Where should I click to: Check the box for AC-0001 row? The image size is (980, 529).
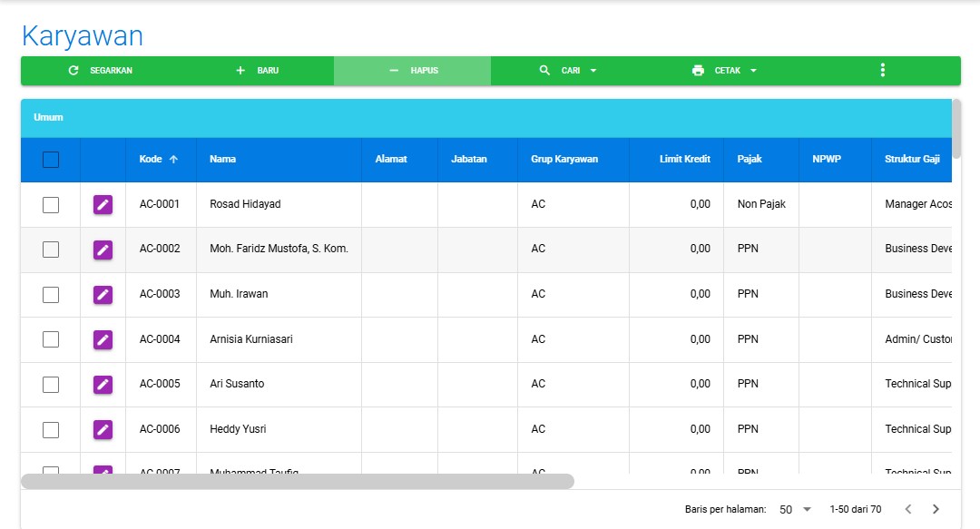(51, 205)
